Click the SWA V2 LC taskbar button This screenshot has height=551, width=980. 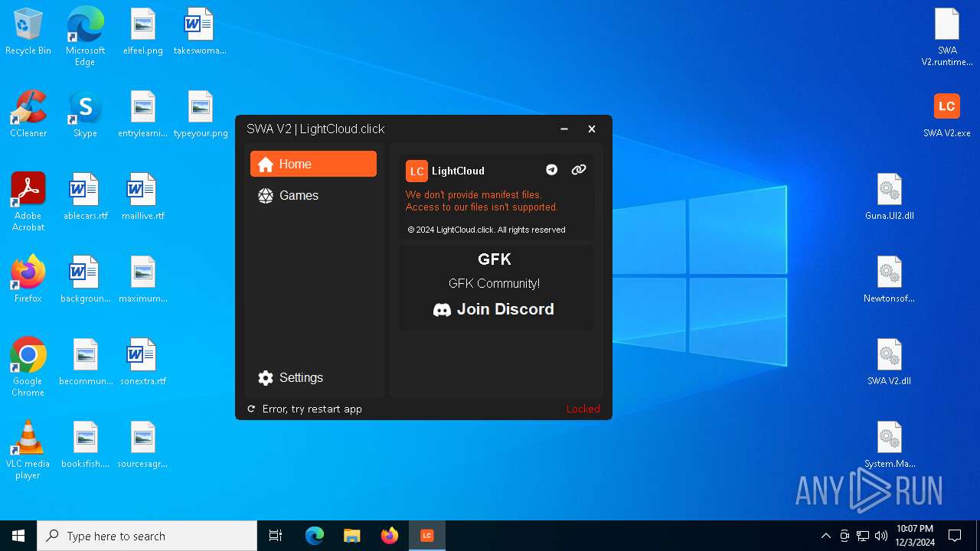[x=427, y=536]
